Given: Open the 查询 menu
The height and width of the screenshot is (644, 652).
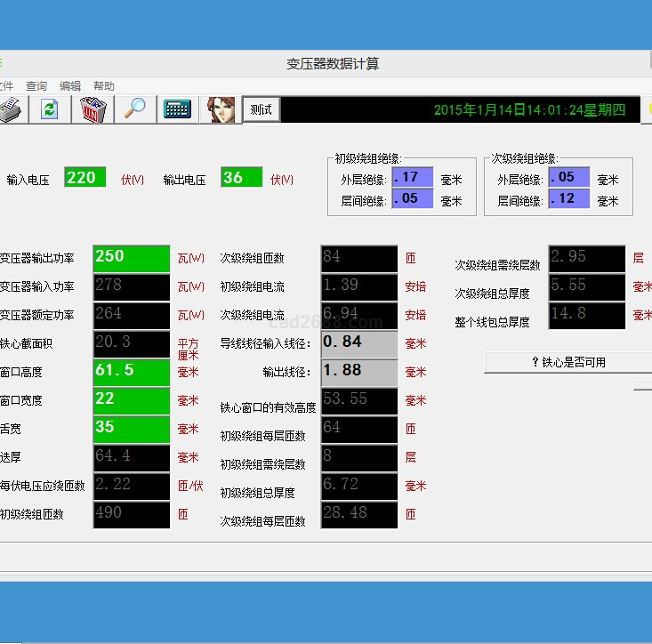Looking at the screenshot, I should (x=36, y=86).
